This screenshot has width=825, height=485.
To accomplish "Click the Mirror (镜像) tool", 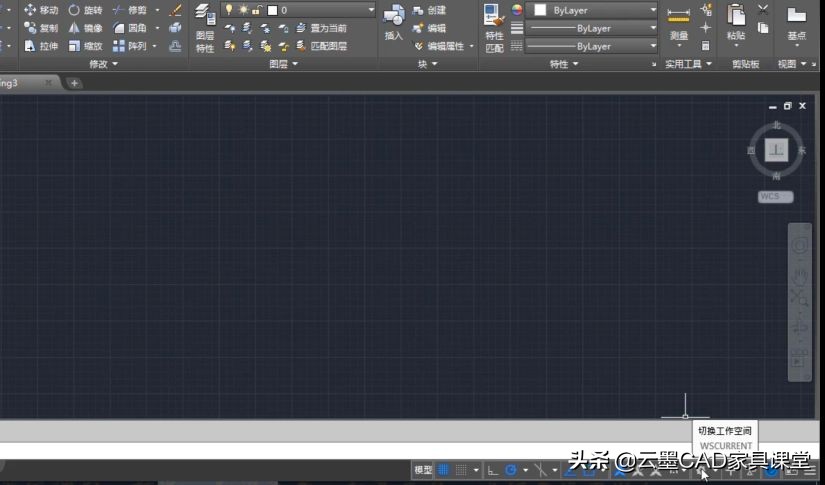I will [x=85, y=28].
